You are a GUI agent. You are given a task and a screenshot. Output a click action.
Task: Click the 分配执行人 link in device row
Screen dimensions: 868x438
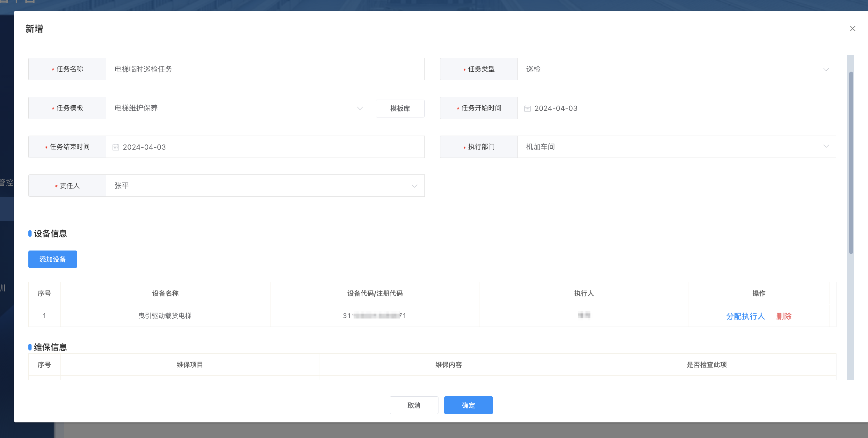745,316
